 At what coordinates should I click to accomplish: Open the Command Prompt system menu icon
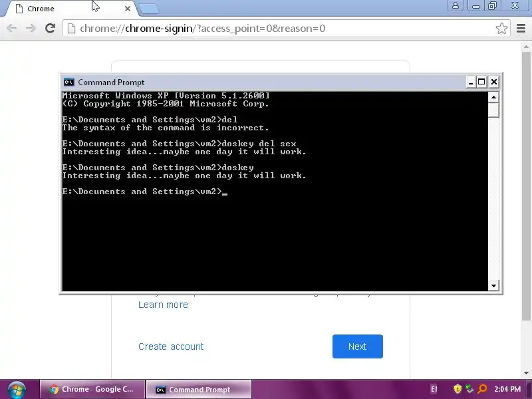click(69, 82)
